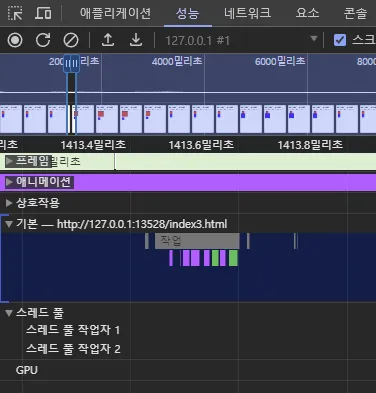Select the gray 작업 task block
Image resolution: width=376 pixels, height=393 pixels.
[x=197, y=241]
